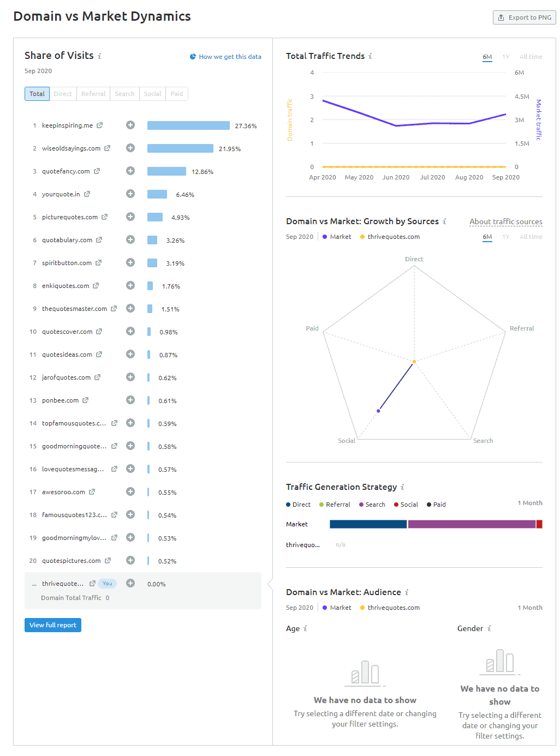Toggle thrivequotes.com legend in Audience section
Viewport: 560px width, 756px height.
coord(390,608)
